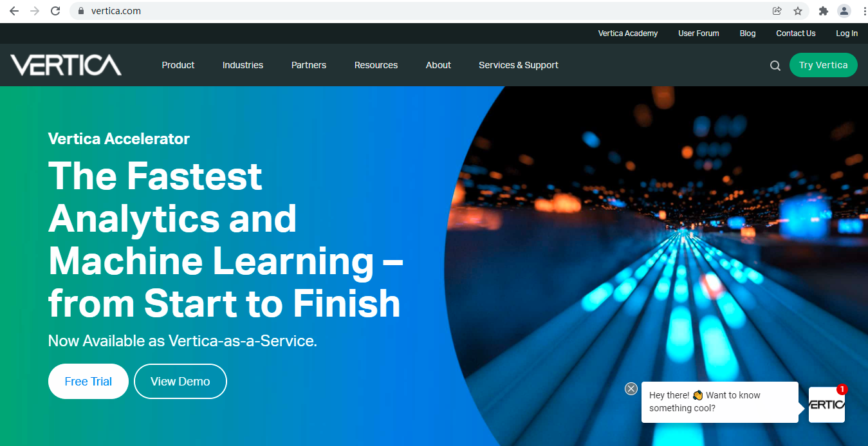Expand the Resources menu
The image size is (868, 446).
click(376, 65)
